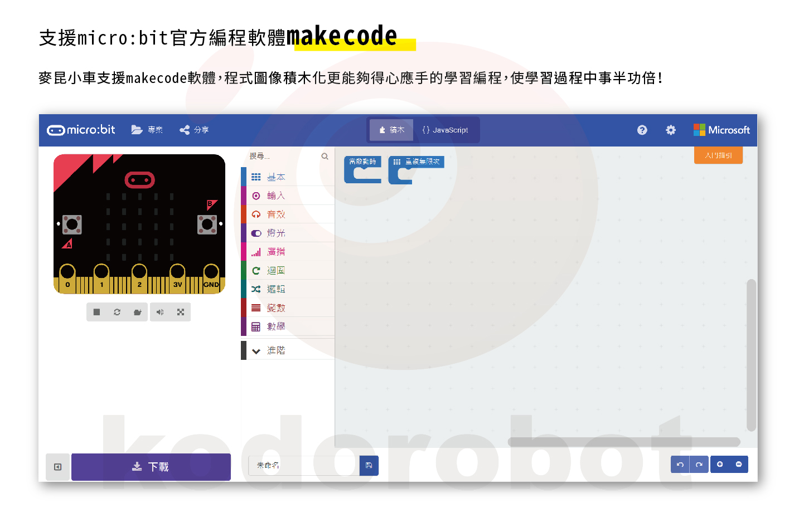Click the Download (下載) button

(x=151, y=467)
